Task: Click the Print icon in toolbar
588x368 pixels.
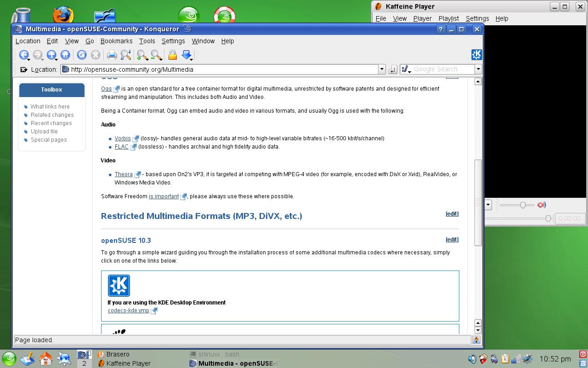Action: coord(112,55)
